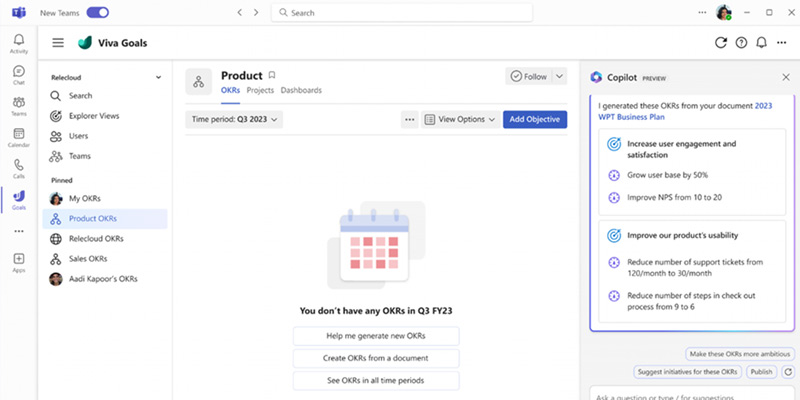Open the View Options dropdown
The image size is (800, 400).
pos(460,119)
